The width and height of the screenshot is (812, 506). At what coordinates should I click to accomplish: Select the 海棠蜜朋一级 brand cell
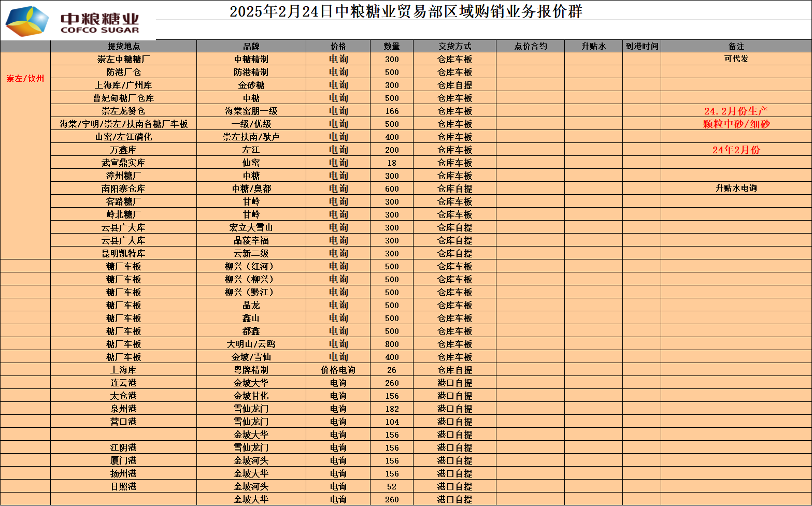[x=251, y=111]
